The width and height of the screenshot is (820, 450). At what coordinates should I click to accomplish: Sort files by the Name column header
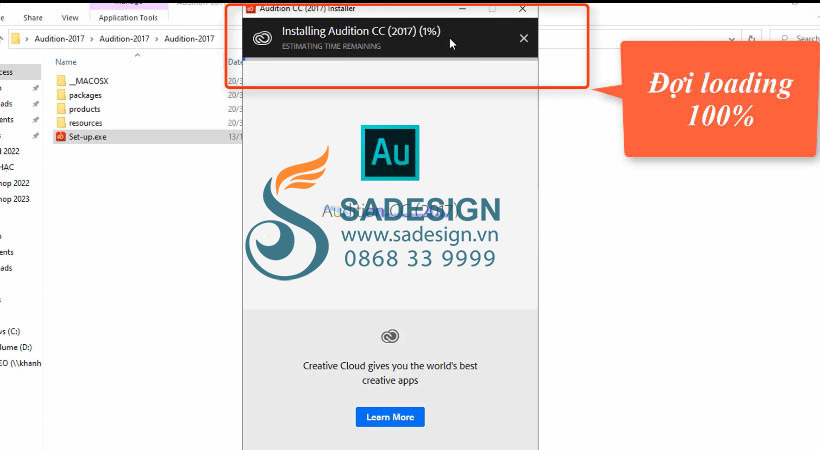point(66,62)
